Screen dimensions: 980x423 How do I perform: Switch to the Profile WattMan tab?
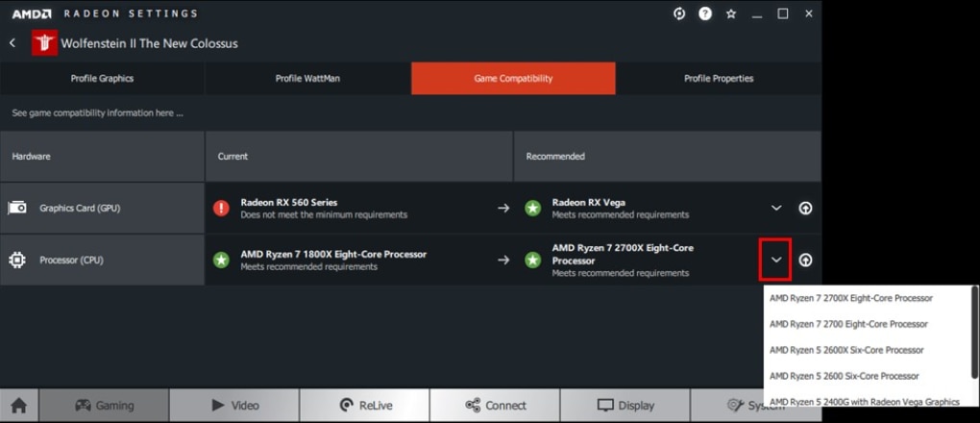(x=307, y=78)
